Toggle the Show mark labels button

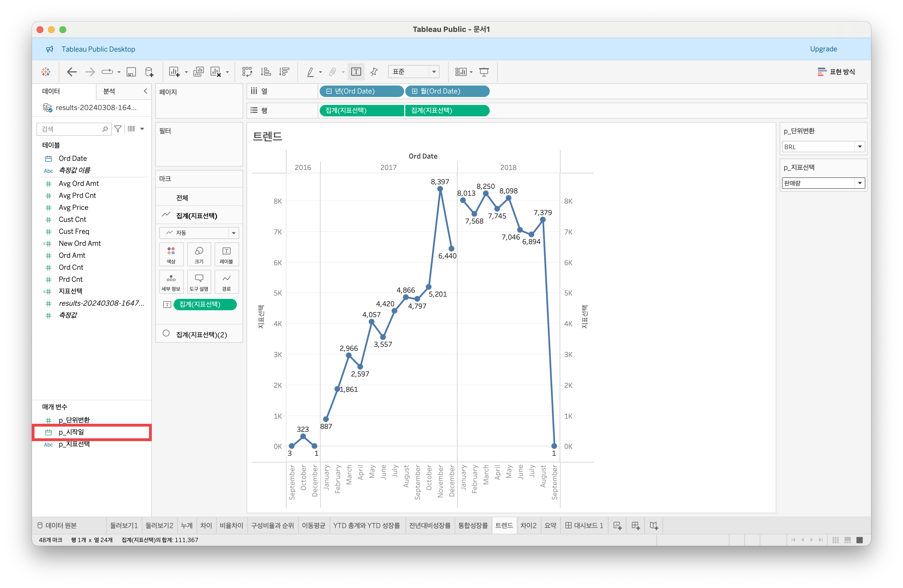point(356,72)
